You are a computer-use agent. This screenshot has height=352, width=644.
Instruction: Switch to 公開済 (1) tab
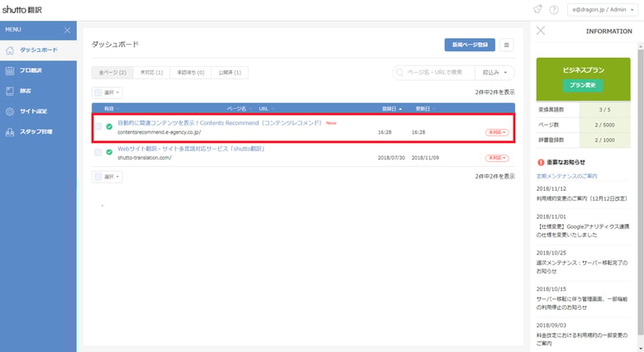click(x=230, y=73)
